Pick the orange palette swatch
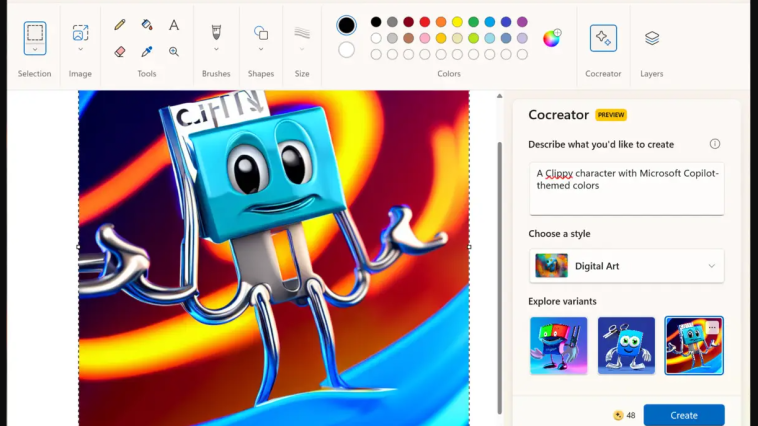Screen dimensions: 758x426 441,22
